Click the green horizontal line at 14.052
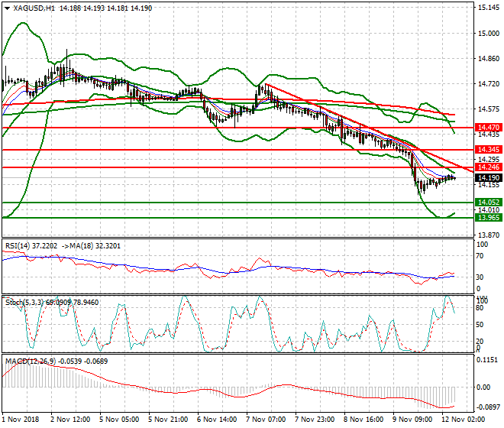 click(x=229, y=203)
